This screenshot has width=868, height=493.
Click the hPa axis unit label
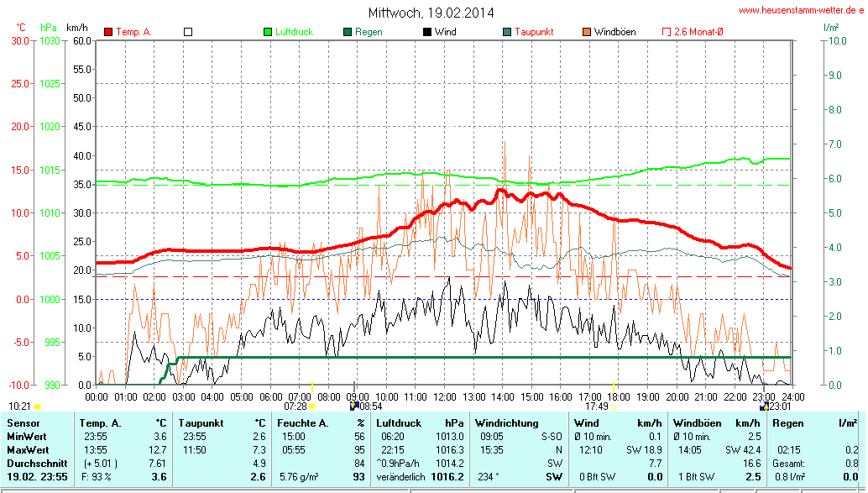click(49, 28)
